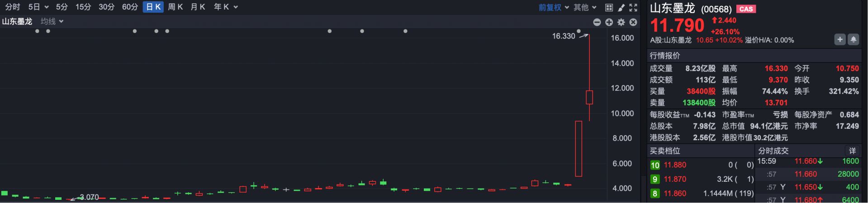Expand chart to fullscreen
The width and height of the screenshot is (868, 203).
pyautogui.click(x=633, y=7)
